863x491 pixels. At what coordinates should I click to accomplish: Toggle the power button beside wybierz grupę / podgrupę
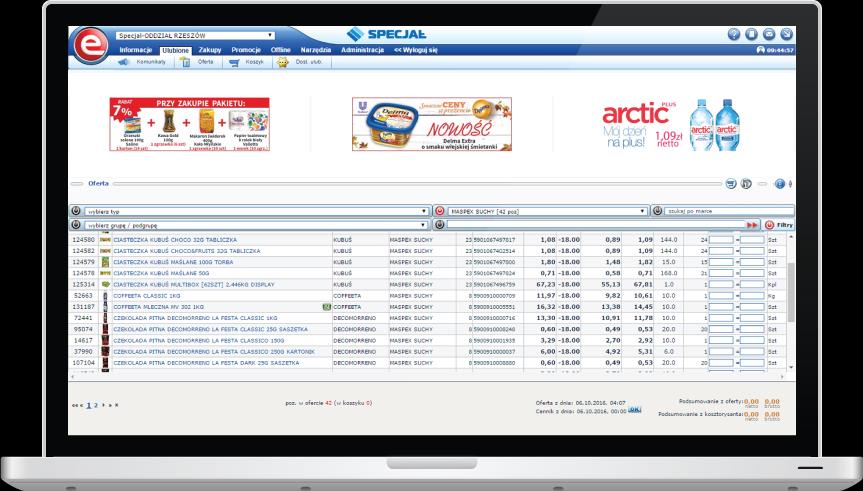[76, 225]
